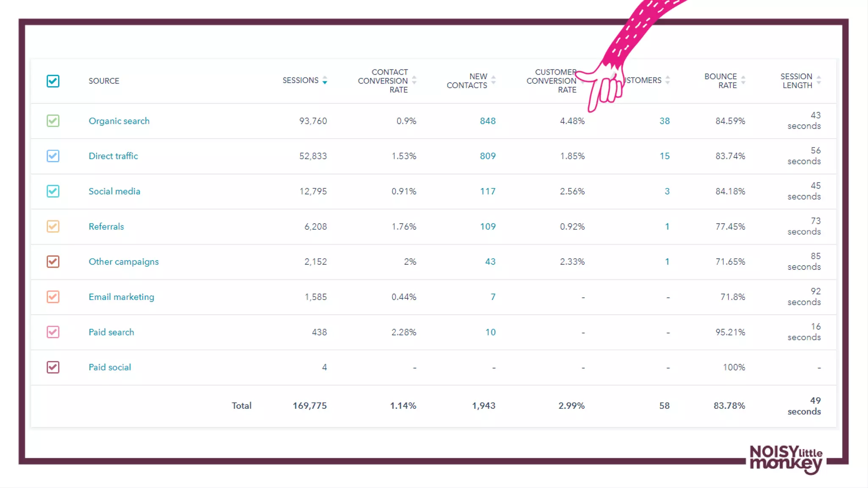This screenshot has height=488, width=868.
Task: Click the Customer Conversion Rate header
Action: pos(551,80)
